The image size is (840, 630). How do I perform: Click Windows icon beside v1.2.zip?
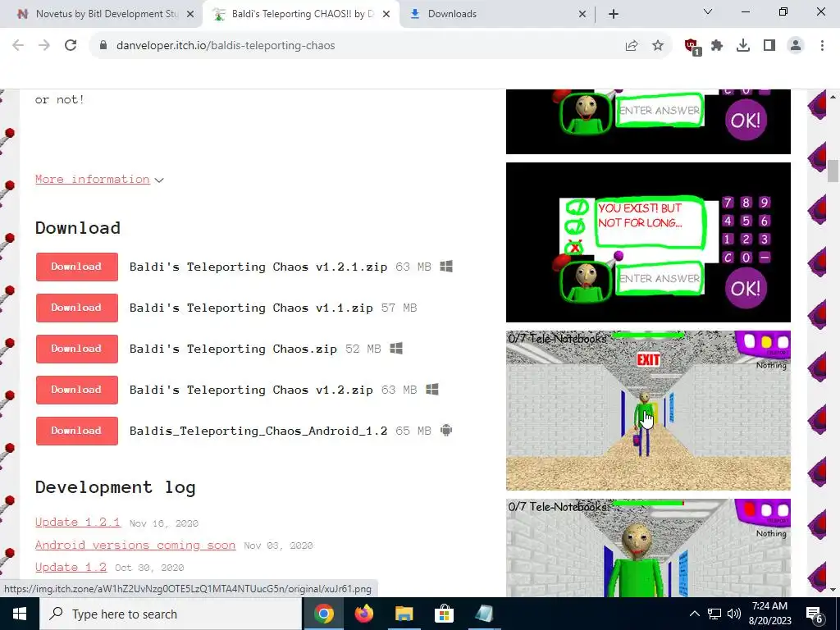click(x=431, y=390)
